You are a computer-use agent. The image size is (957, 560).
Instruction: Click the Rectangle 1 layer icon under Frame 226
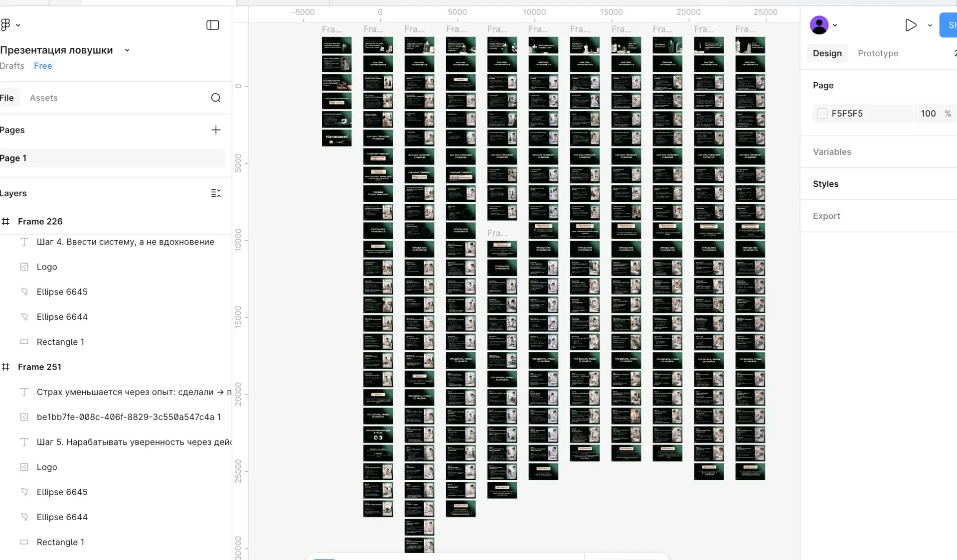click(x=24, y=342)
